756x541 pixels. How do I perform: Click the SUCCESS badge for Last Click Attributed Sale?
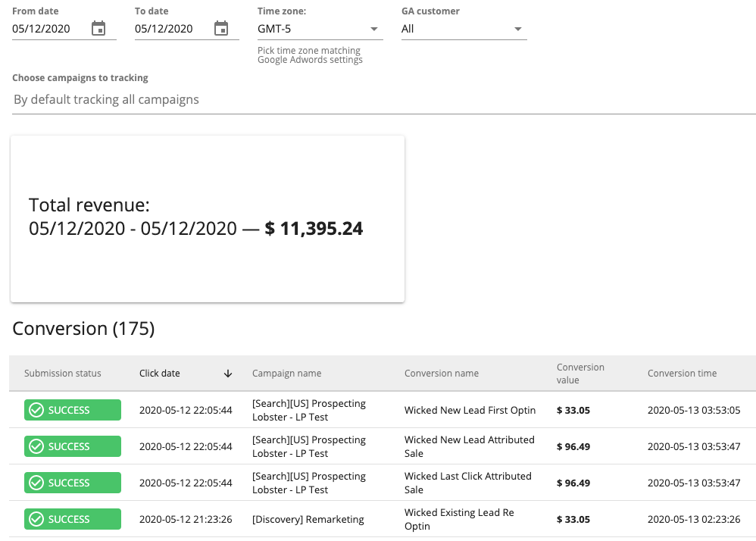[x=73, y=483]
